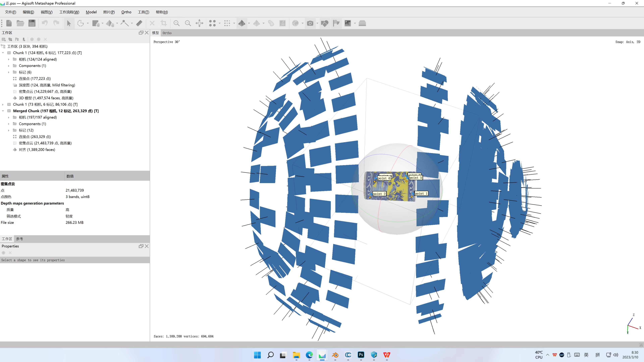Image resolution: width=644 pixels, height=362 pixels.
Task: Collapse the Merged Chunk tree node
Action: [x=3, y=111]
